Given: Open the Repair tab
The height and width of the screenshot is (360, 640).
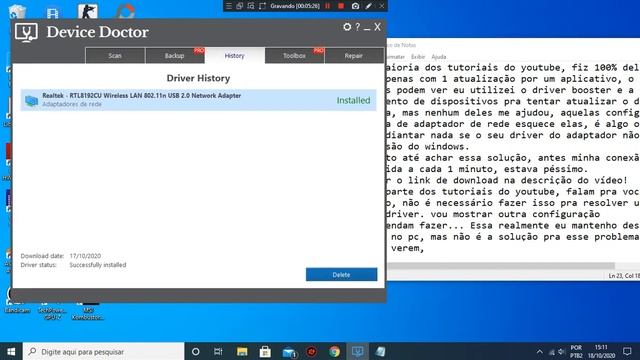Looking at the screenshot, I should click(353, 56).
